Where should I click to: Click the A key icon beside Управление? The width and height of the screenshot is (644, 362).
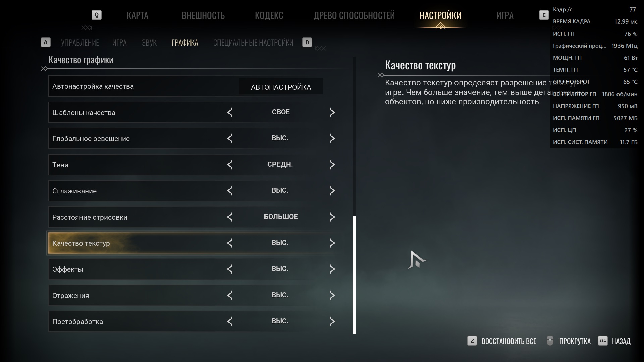pyautogui.click(x=45, y=42)
